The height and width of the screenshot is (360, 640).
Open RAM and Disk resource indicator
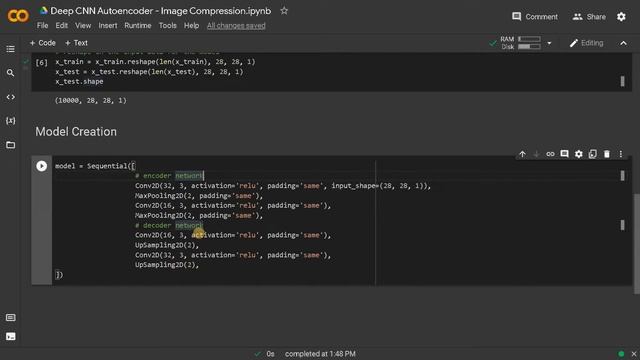coord(521,43)
